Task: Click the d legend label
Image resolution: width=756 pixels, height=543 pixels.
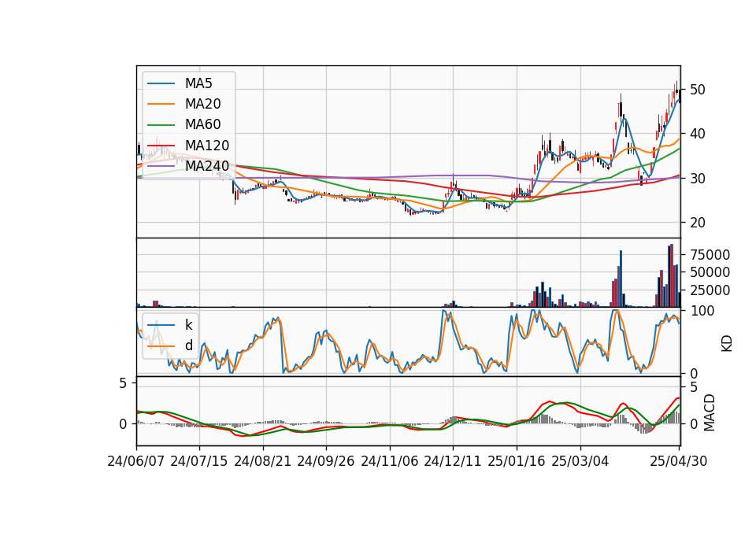Action: coord(188,345)
